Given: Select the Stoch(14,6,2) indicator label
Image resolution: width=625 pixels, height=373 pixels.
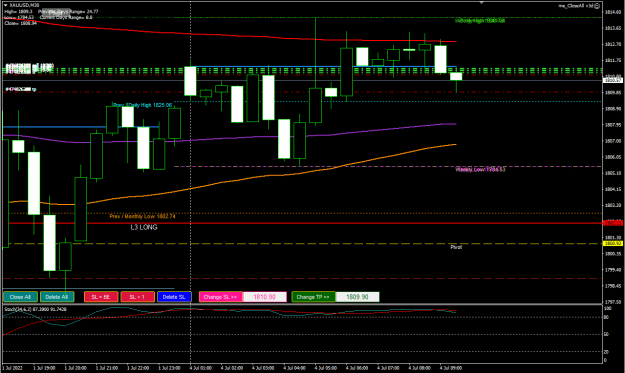Looking at the screenshot, I should click(x=35, y=309).
